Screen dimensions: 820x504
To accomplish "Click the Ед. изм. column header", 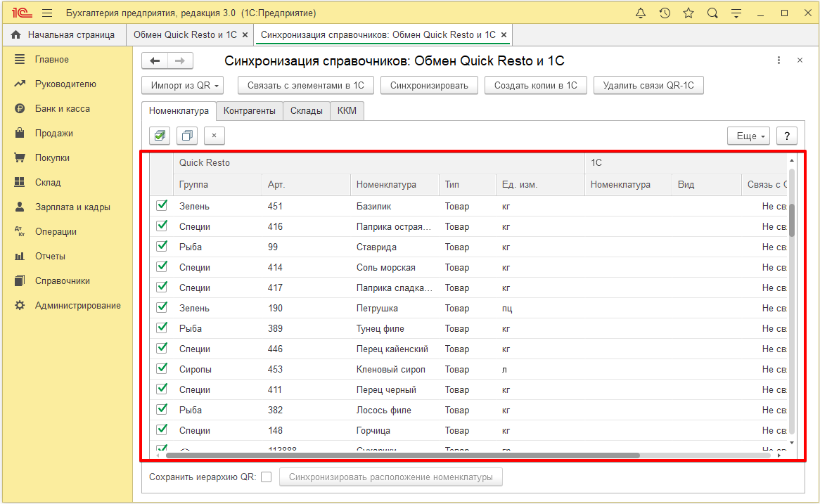I will (x=539, y=185).
